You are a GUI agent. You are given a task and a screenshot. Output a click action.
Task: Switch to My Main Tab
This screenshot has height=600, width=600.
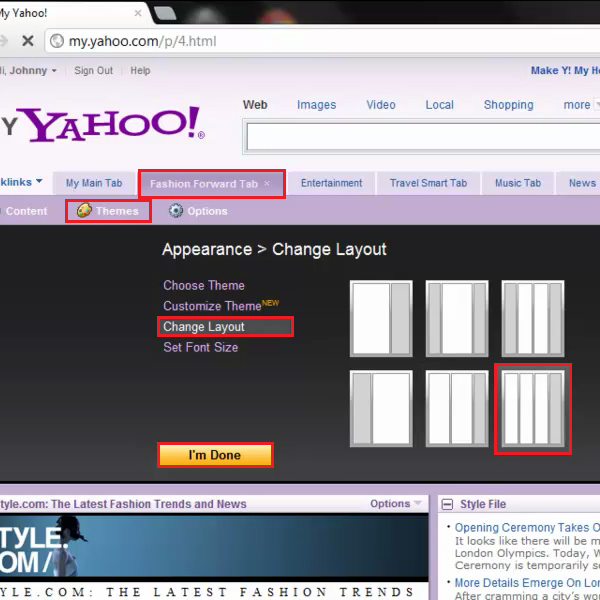pos(94,183)
